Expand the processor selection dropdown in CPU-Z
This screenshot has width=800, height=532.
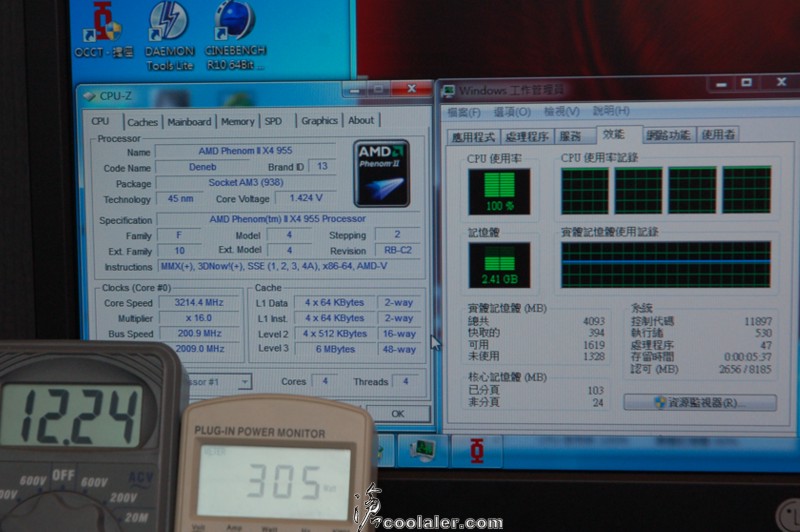tap(245, 382)
